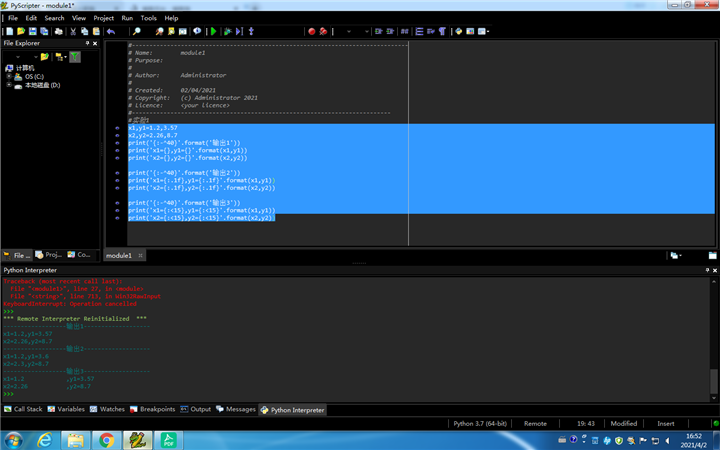720x450 pixels.
Task: Open the Tools menu
Action: [x=148, y=18]
